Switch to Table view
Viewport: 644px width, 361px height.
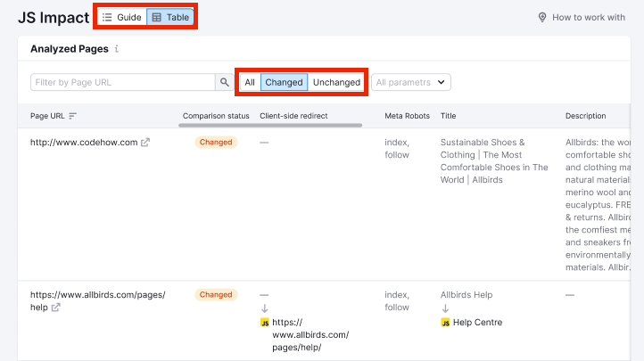[x=169, y=17]
